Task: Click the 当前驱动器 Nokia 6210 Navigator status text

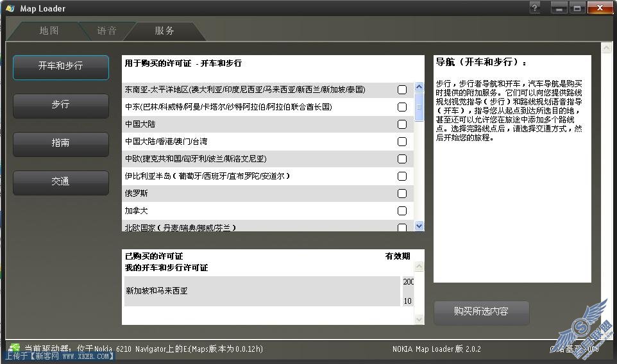Action: pos(144,349)
